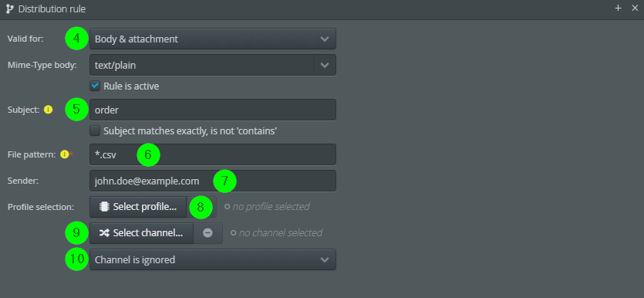The width and height of the screenshot is (644, 298).
Task: Click the branch icon beside Distribution rule
Action: click(x=10, y=8)
